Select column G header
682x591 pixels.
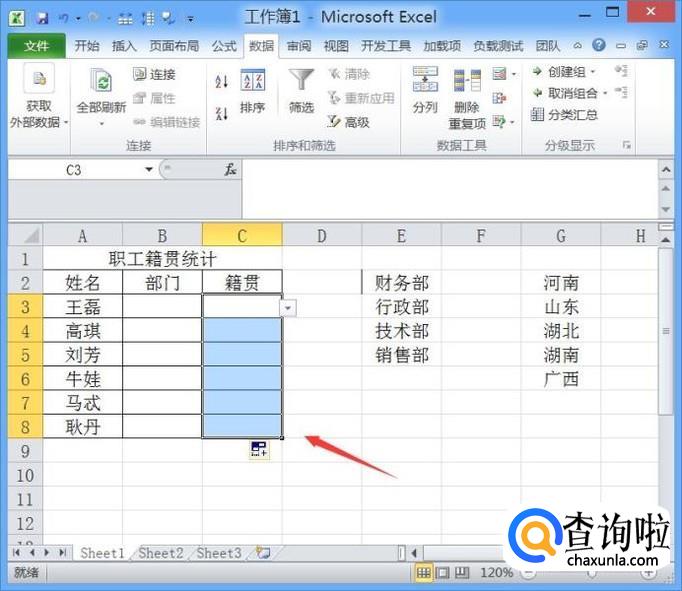[x=561, y=235]
